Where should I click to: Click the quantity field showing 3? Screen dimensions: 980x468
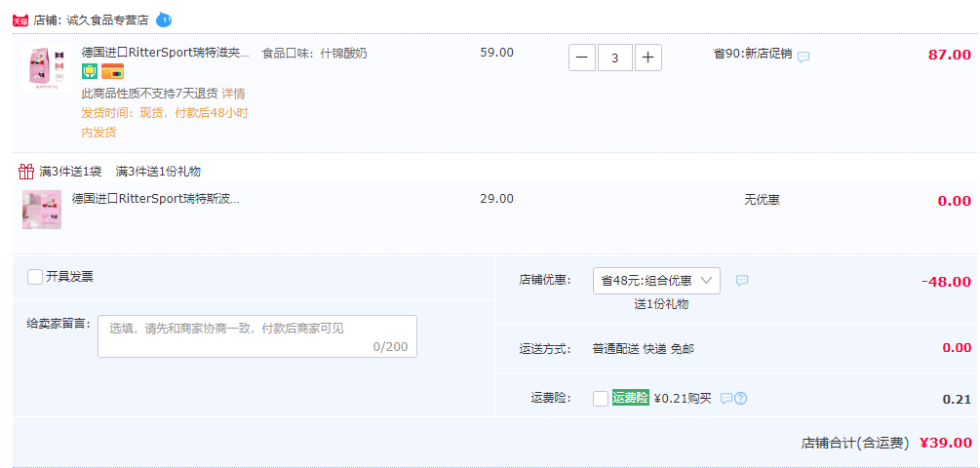[615, 58]
